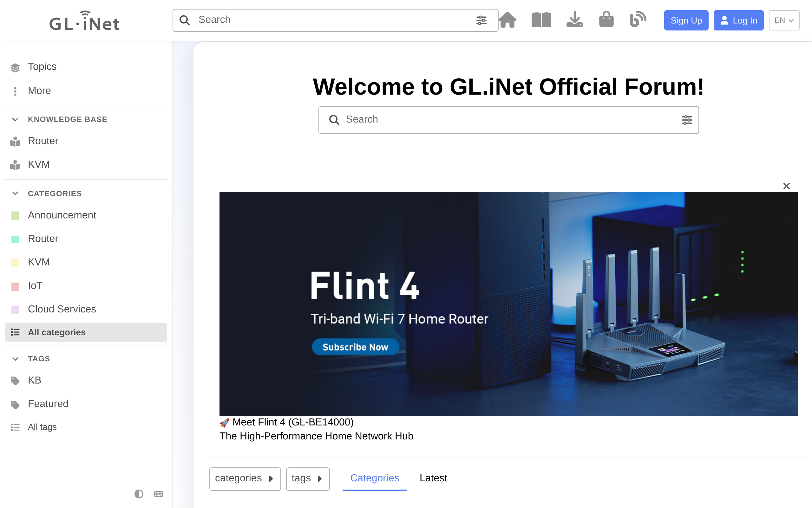Open the Cloud Services category
Viewport: 812px width, 508px height.
tap(86, 310)
